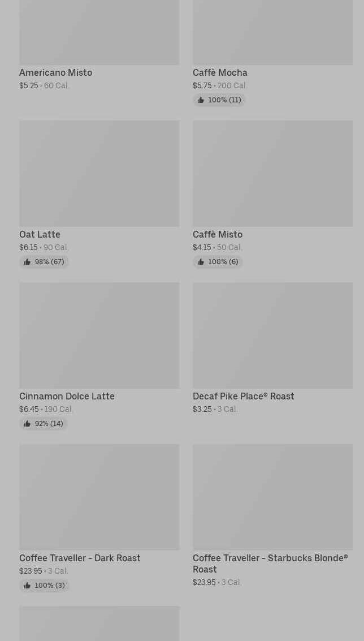Click the Caffè Mocha item name
This screenshot has height=641, width=364.
pos(220,72)
